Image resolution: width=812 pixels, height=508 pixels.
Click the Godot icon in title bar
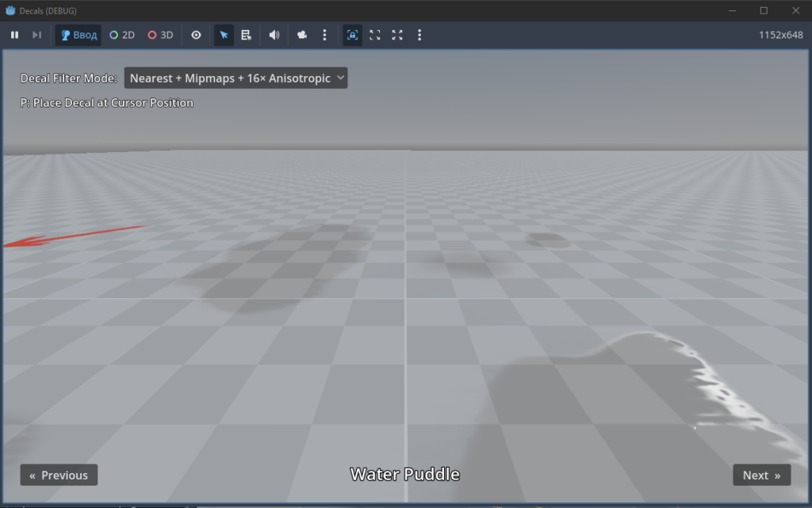(10, 10)
